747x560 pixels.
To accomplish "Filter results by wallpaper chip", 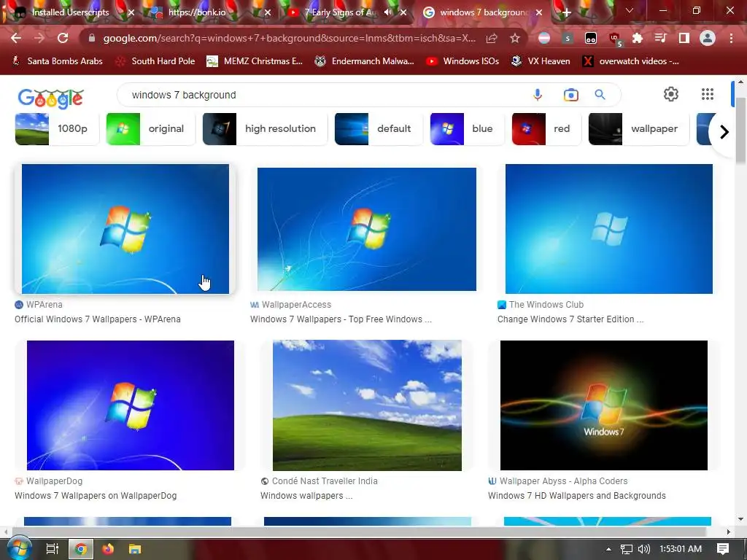I will pyautogui.click(x=638, y=128).
